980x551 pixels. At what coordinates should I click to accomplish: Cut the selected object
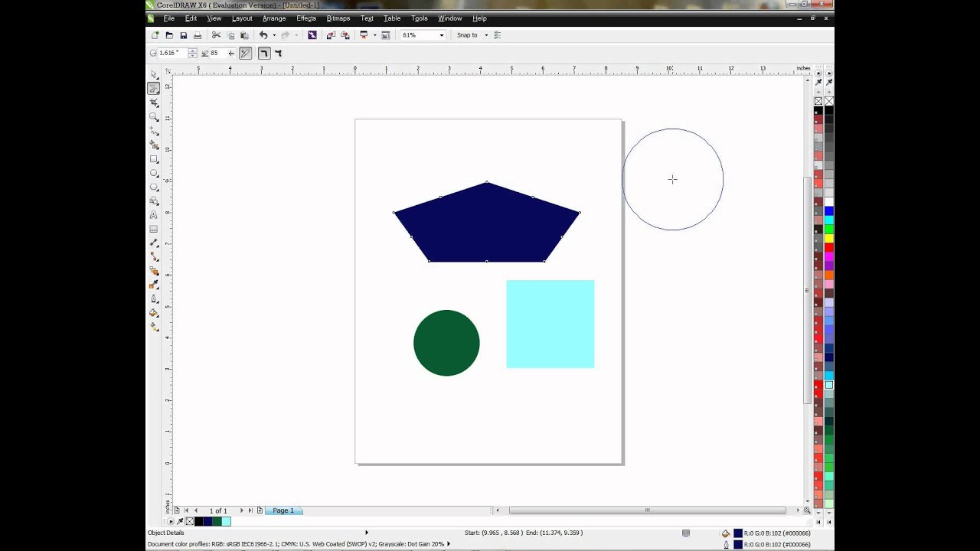pos(216,35)
